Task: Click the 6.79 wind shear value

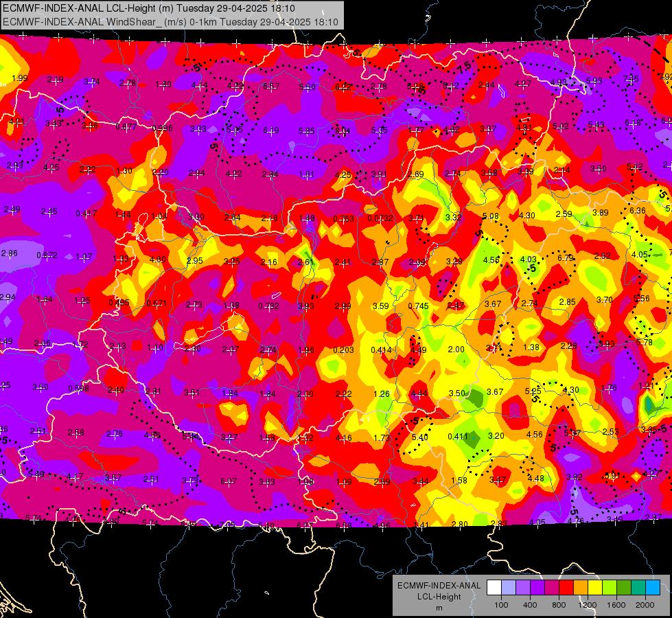Action: [x=566, y=257]
